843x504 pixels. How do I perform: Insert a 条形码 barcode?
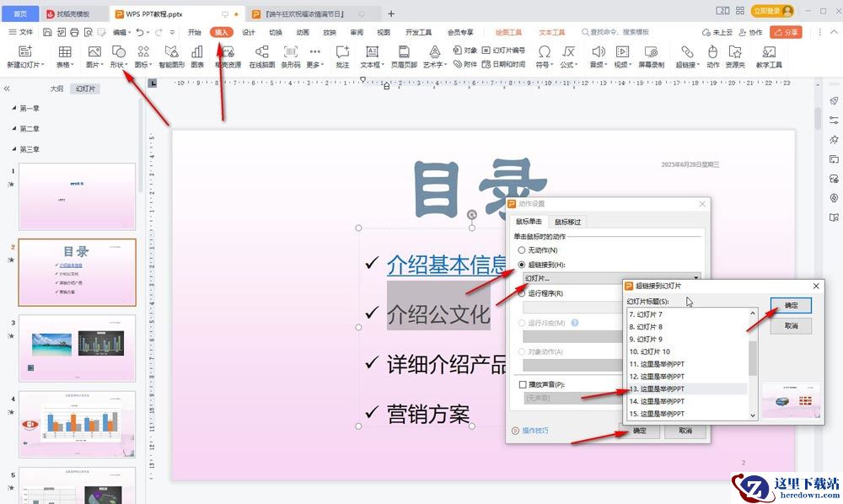(290, 56)
